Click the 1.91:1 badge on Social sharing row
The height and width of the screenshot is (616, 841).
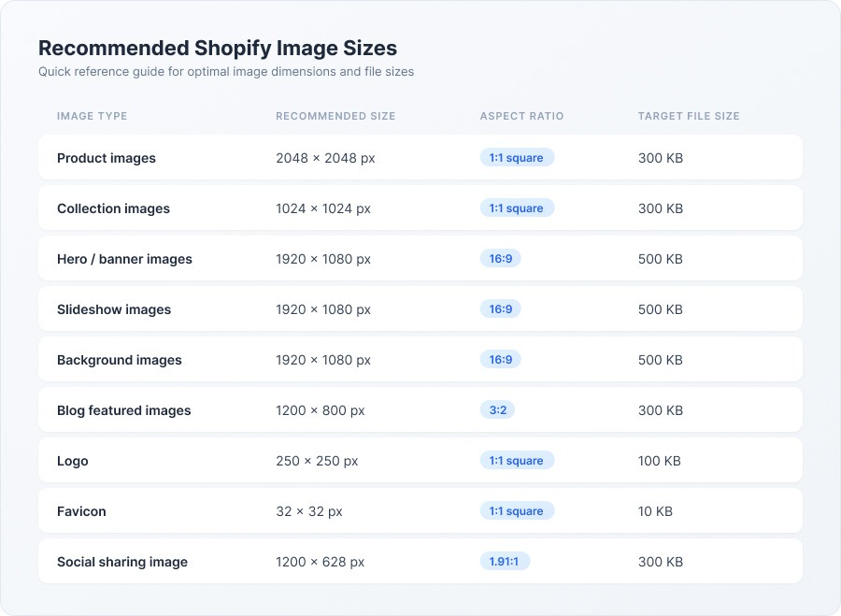[505, 562]
